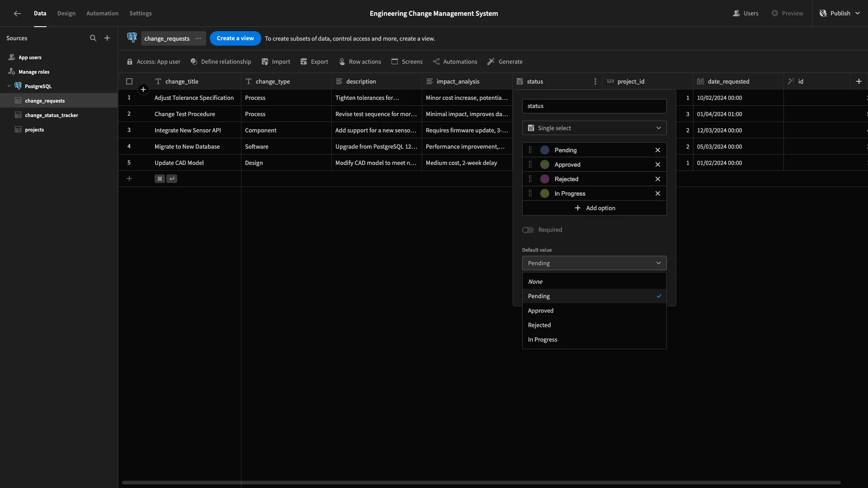Select the projects table
868x488 pixels.
click(x=59, y=130)
